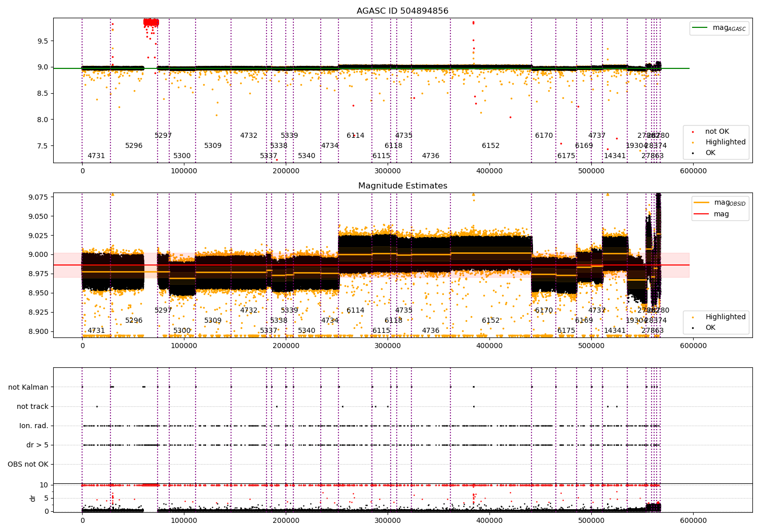Screen dimensions: 760x532
Task: Click the 8.0 tick on the top plot
Action: click(43, 120)
